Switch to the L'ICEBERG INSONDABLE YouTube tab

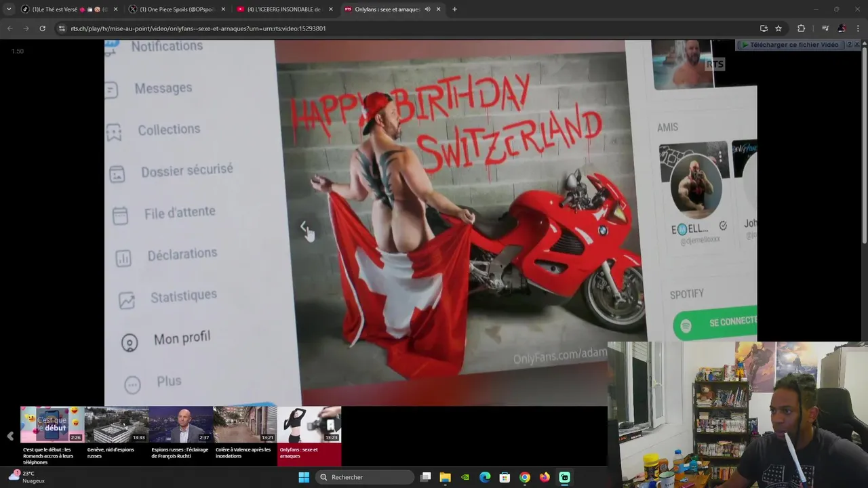point(283,9)
